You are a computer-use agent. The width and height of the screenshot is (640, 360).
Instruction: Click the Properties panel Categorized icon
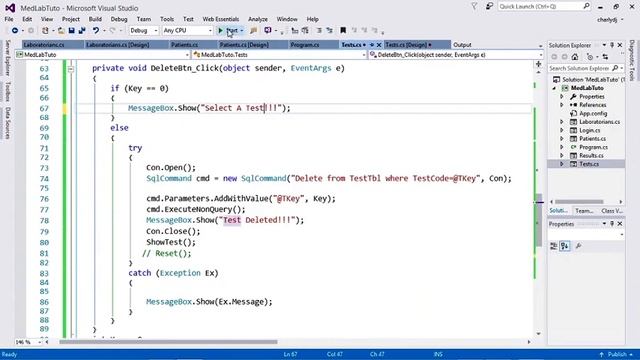[x=554, y=246]
